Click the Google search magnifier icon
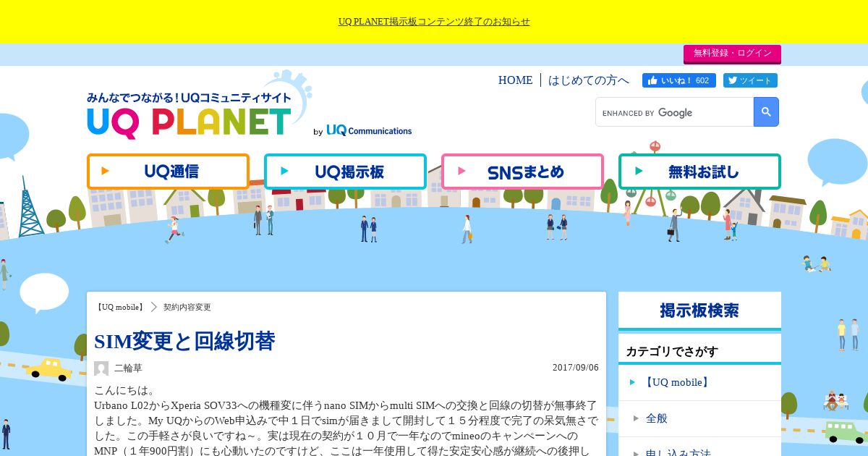Image resolution: width=868 pixels, height=456 pixels. (766, 112)
